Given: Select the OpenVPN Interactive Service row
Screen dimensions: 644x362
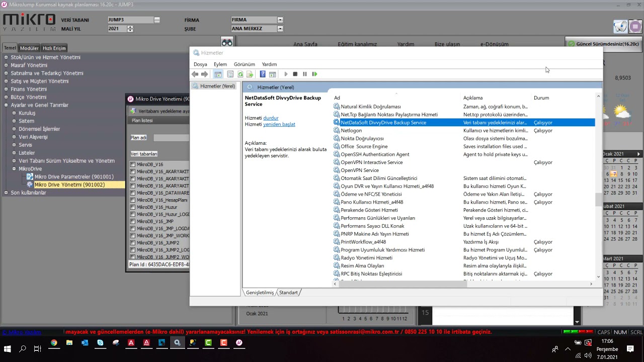Looking at the screenshot, I should tap(464, 162).
